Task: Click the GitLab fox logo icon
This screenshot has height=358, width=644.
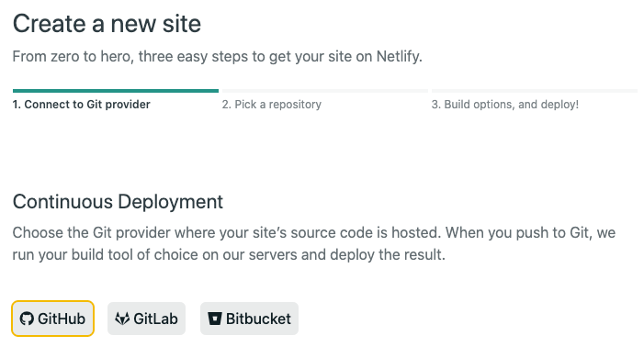Action: coord(122,319)
